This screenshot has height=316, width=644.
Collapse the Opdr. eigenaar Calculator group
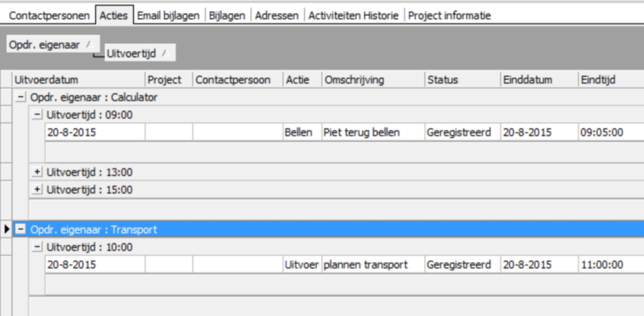(21, 97)
